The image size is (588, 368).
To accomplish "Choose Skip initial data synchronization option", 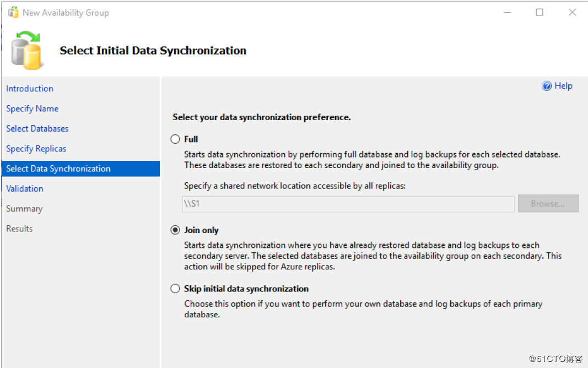I will [175, 289].
